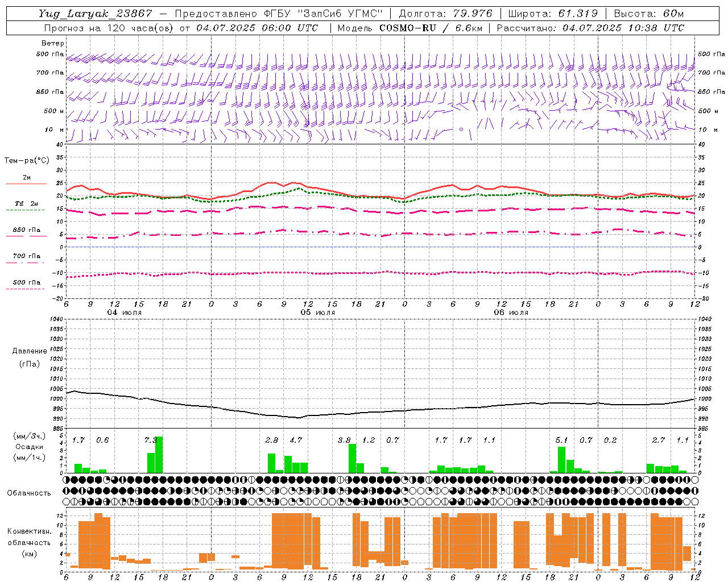The image size is (728, 582).
Task: Click the calculation time 04.07.2025 10:38 UTC
Action: click(x=623, y=28)
